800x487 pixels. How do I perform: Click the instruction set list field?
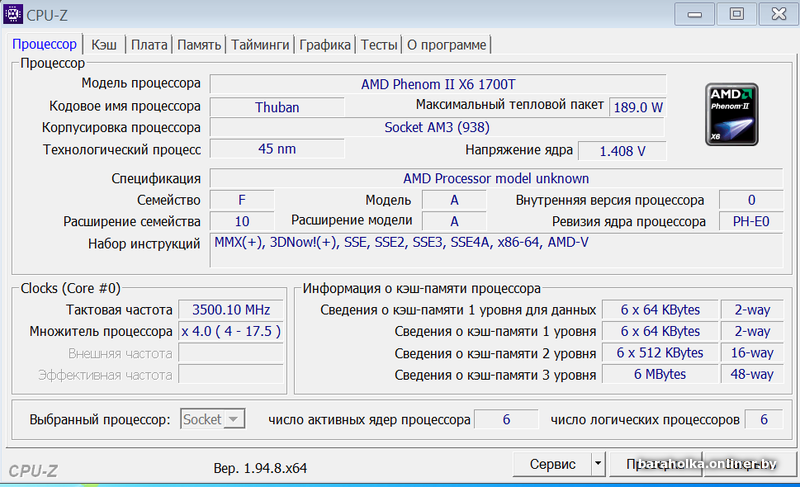[496, 250]
